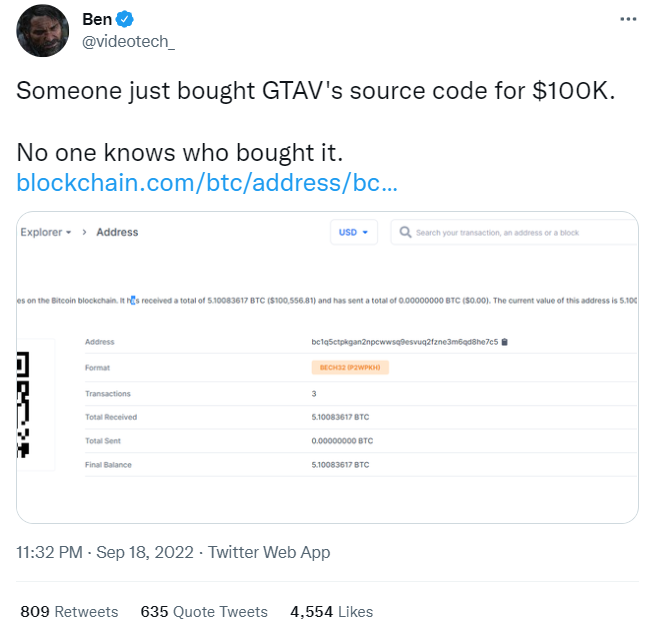Open the tweet's more options menu

pos(628,19)
